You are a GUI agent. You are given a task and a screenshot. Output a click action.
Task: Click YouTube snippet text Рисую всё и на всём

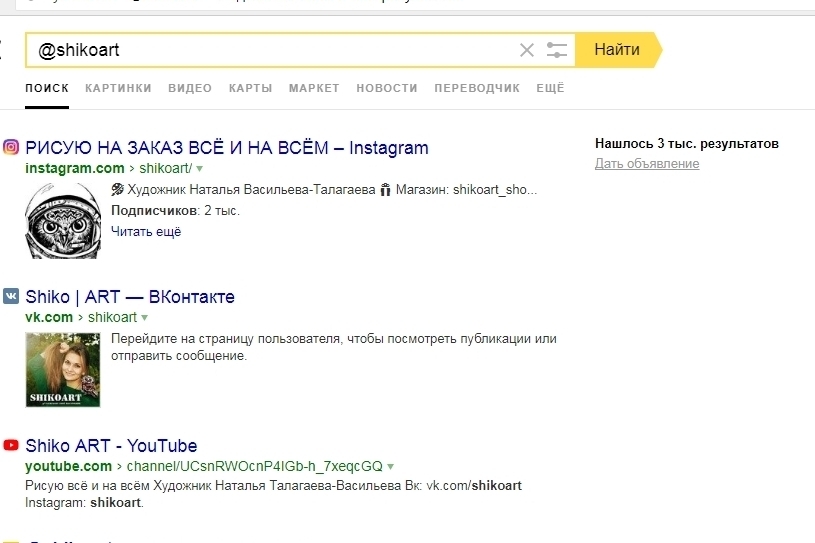coord(87,486)
